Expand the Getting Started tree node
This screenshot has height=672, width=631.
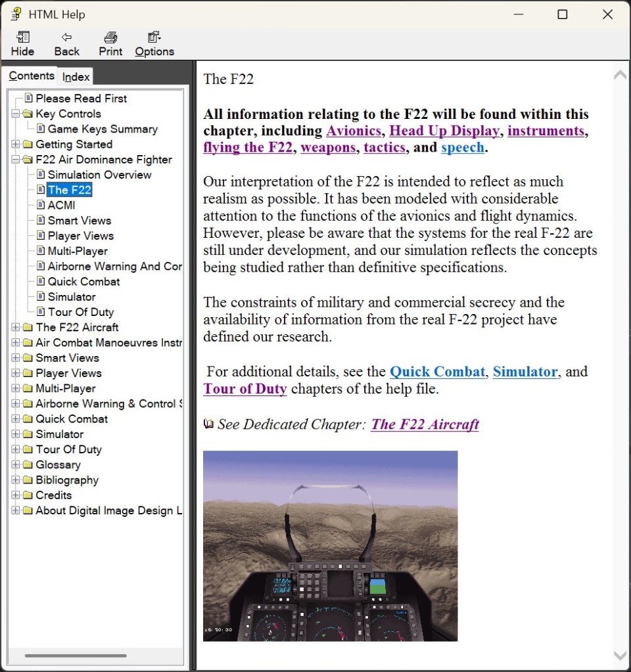tap(16, 145)
